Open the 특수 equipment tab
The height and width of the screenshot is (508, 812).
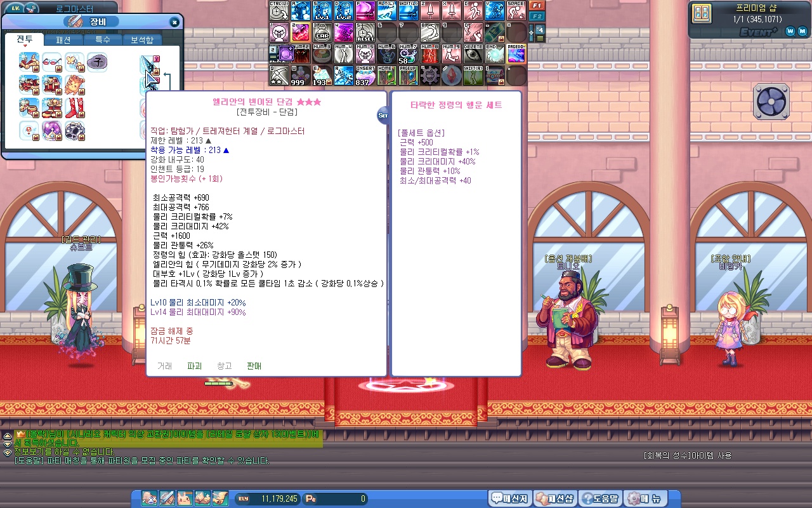coord(103,40)
